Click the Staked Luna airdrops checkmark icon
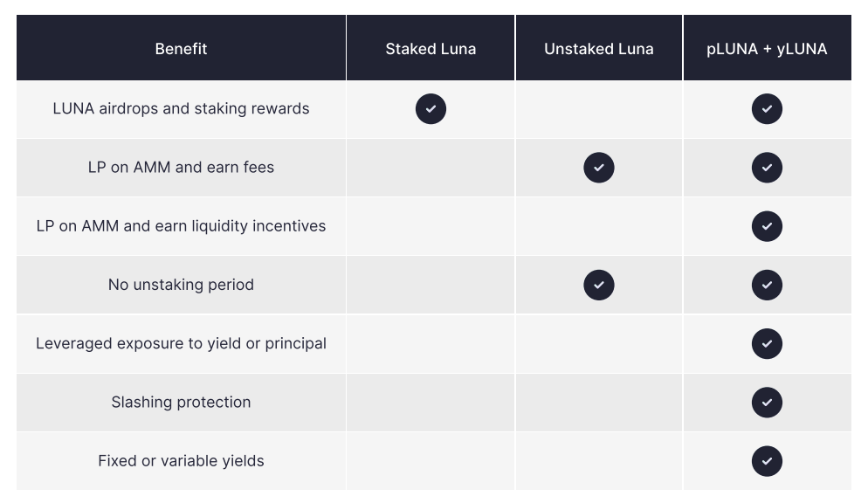The image size is (868, 503). (x=431, y=108)
